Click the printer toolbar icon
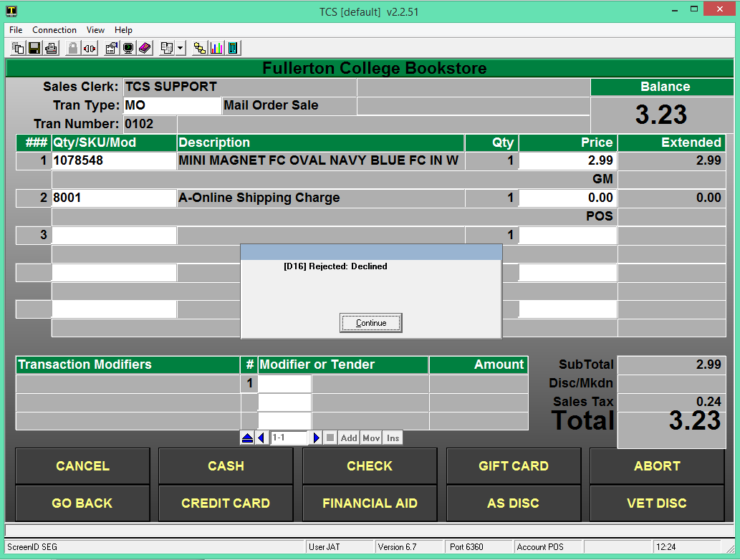 [51, 48]
